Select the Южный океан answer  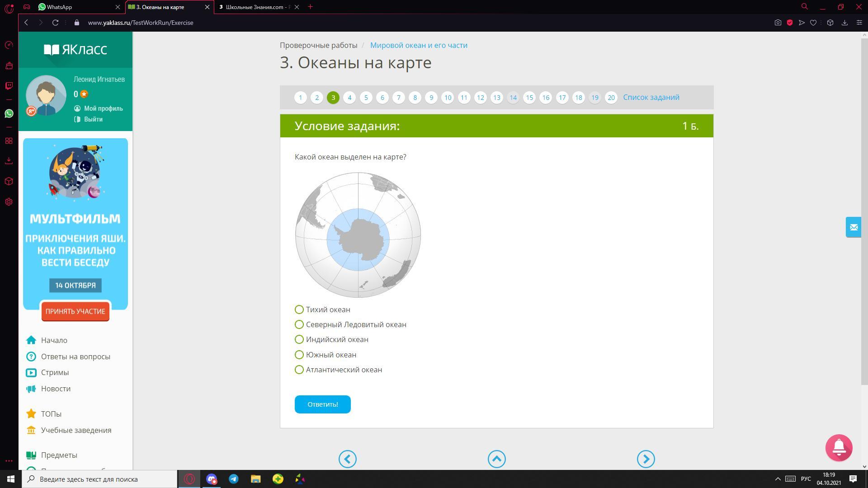pos(299,355)
